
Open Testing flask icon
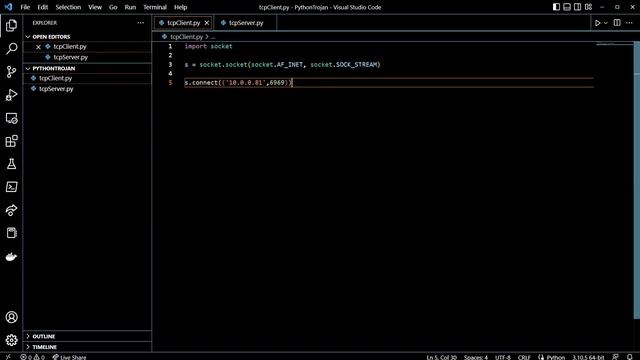click(x=11, y=164)
